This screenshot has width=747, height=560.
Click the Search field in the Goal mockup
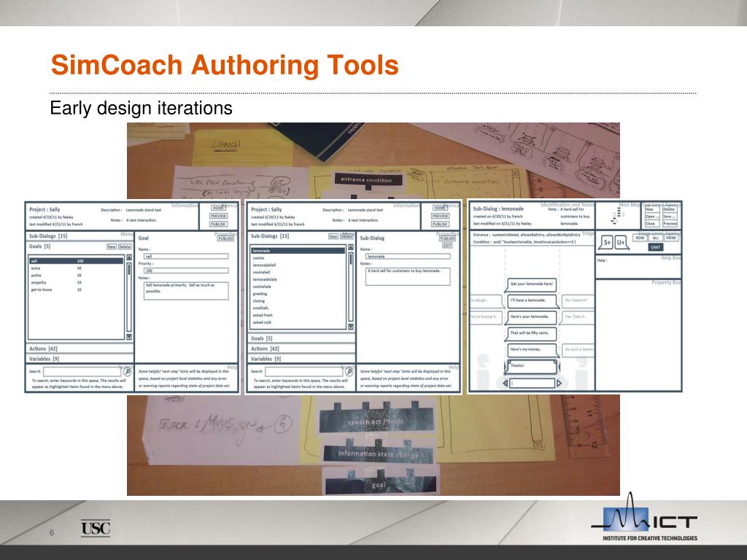[82, 371]
